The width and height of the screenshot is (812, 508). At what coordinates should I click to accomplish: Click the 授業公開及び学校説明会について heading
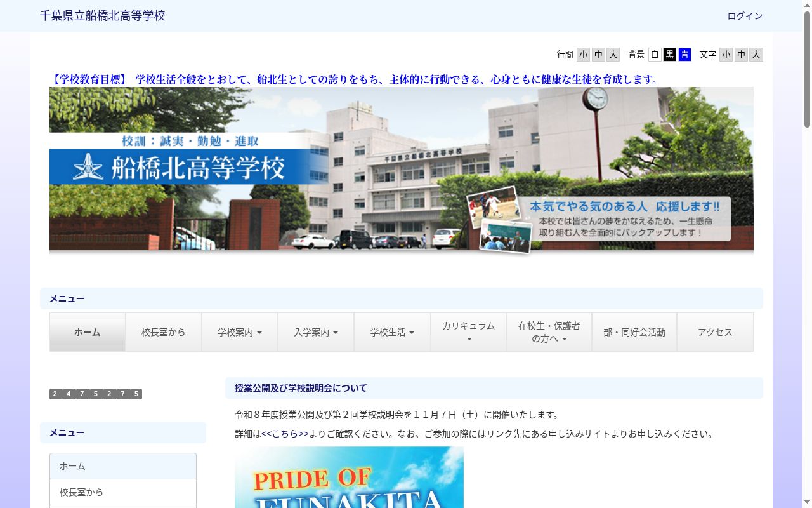click(x=301, y=388)
